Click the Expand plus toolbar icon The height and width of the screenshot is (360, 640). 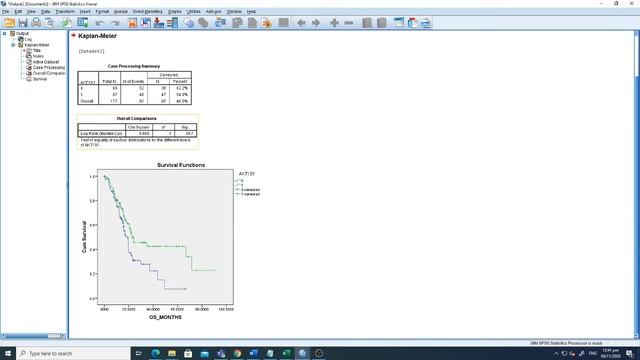[334, 23]
